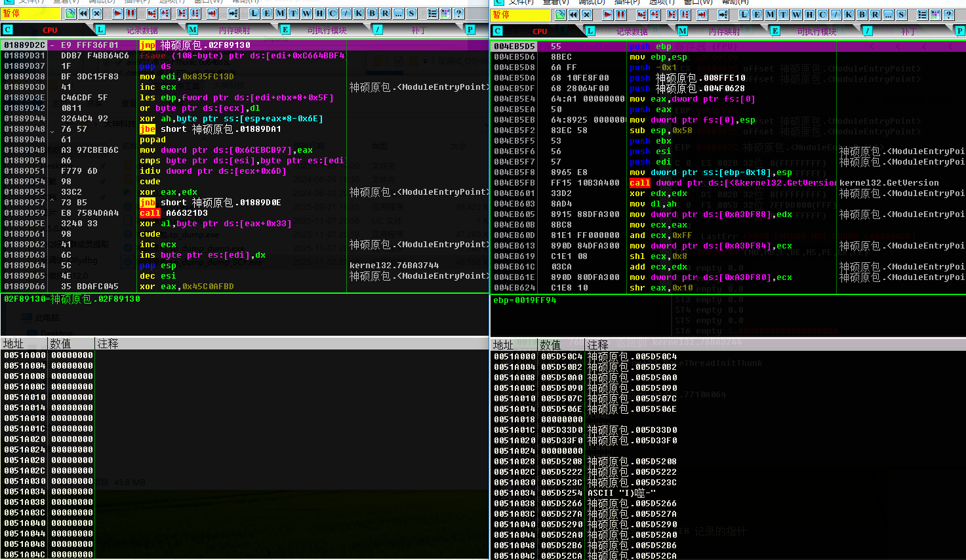Switch to 内存映射 tab in left window
Viewport: 966px width, 560px height.
234,30
